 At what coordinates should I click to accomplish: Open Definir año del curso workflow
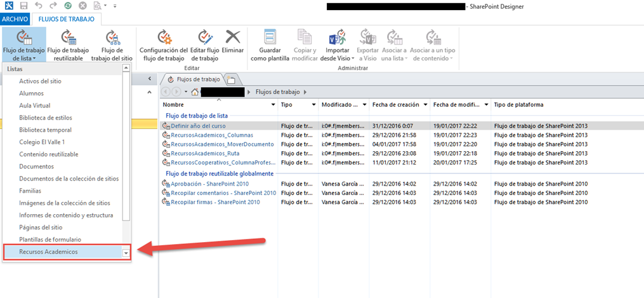(198, 126)
